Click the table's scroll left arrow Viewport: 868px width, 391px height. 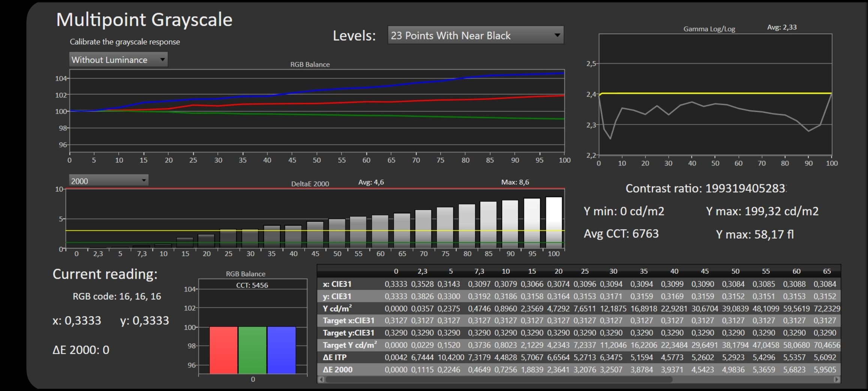click(x=321, y=379)
